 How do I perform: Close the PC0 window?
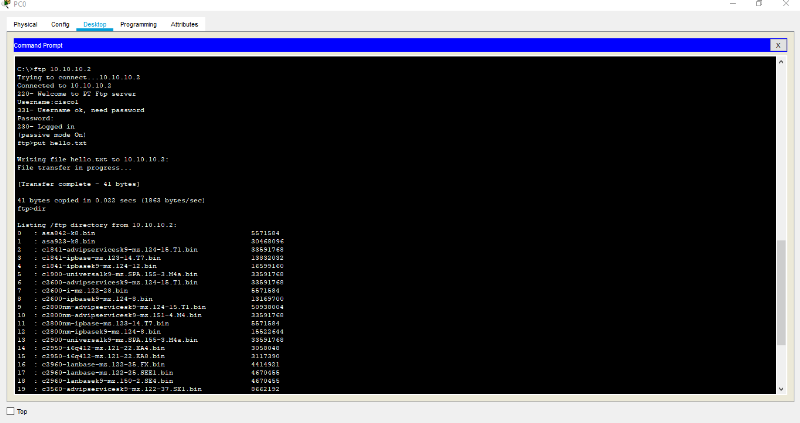(785, 4)
